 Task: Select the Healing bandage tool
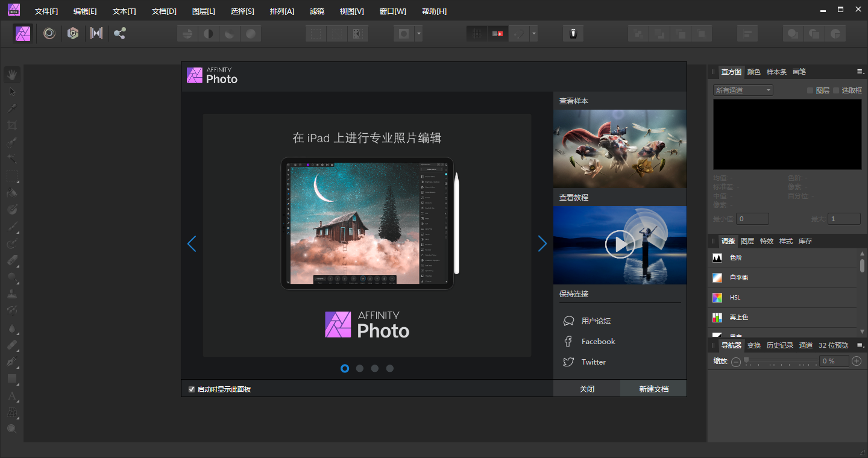[x=12, y=345]
